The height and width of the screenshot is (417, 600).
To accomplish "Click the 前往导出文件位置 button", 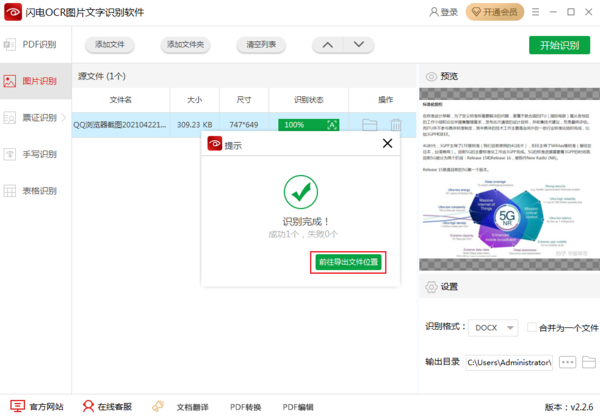I will tap(348, 262).
